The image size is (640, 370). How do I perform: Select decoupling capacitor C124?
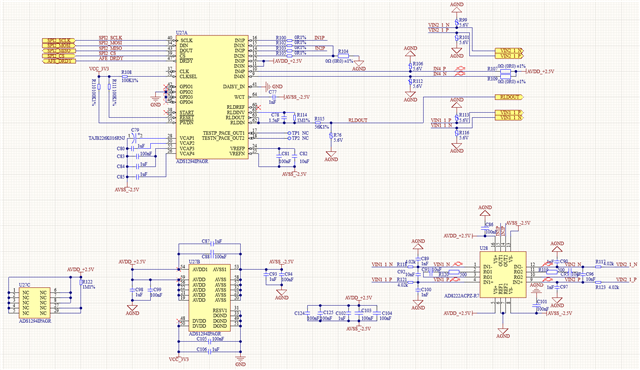click(308, 312)
